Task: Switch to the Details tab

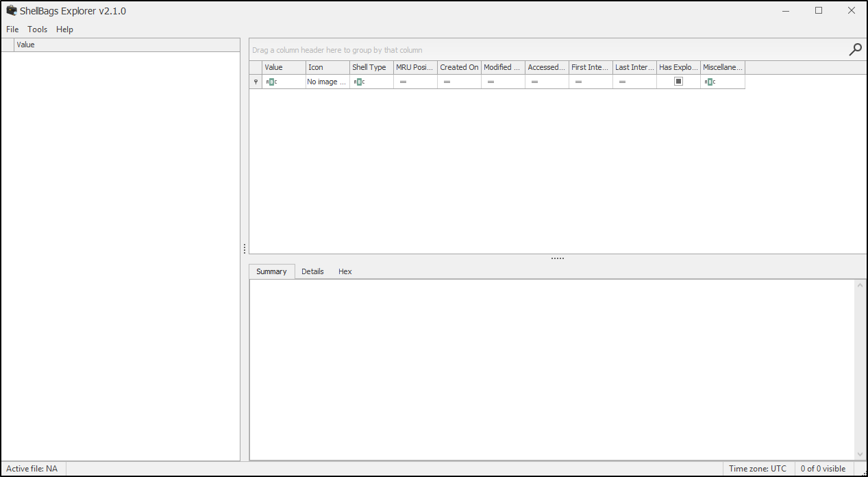Action: pos(312,271)
